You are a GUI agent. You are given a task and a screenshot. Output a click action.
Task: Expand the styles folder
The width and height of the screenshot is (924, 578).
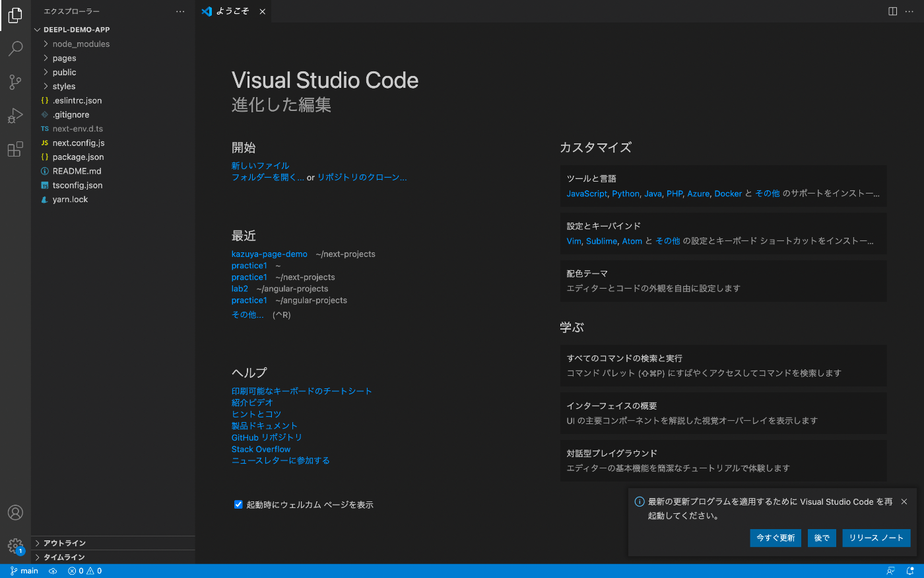pos(113,87)
